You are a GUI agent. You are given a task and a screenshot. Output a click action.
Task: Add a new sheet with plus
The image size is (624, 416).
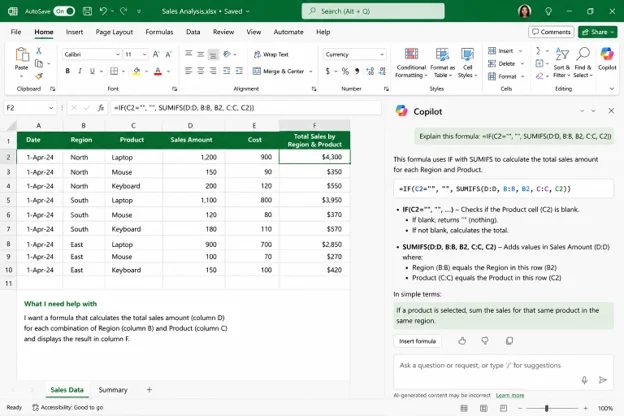pos(149,390)
